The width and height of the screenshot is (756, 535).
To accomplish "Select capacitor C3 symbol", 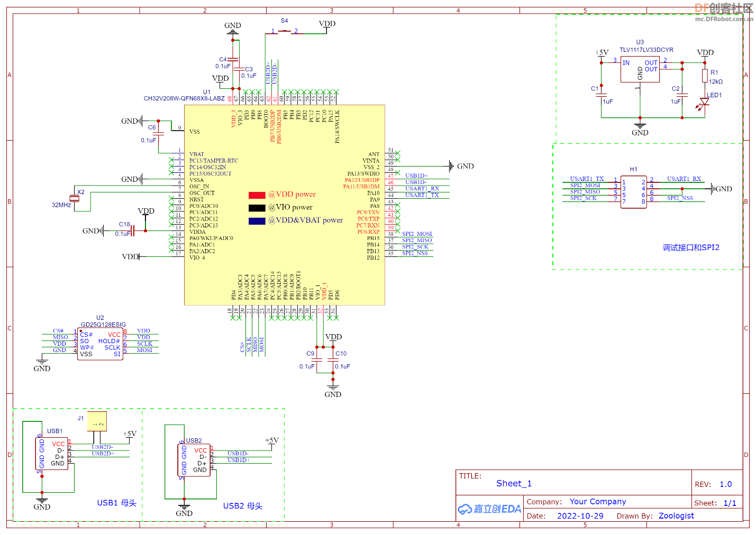I will [239, 69].
